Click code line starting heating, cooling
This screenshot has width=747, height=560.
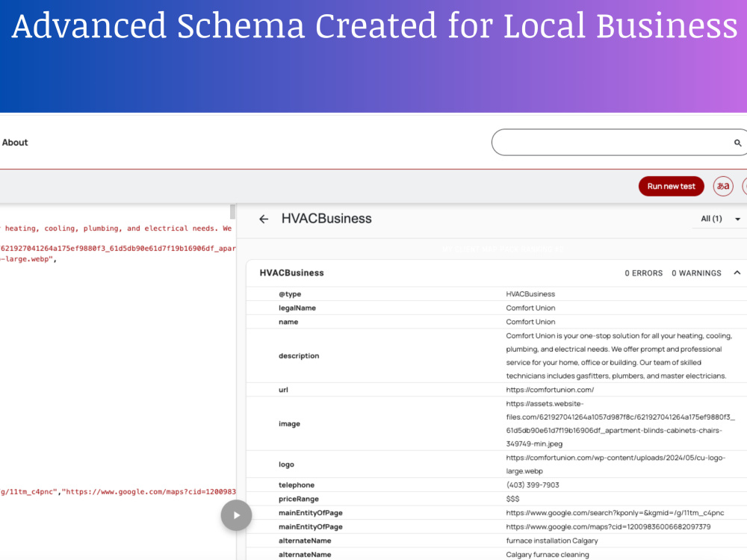coord(117,228)
